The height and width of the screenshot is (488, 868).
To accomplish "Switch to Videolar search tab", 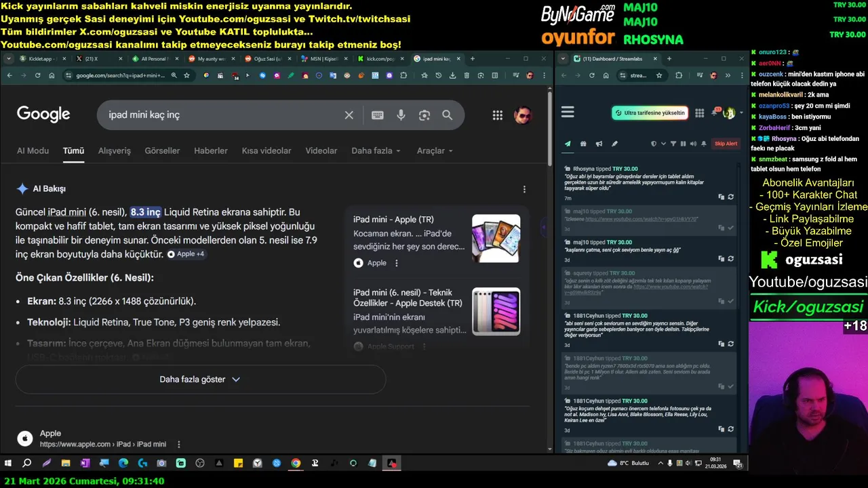I will (321, 151).
